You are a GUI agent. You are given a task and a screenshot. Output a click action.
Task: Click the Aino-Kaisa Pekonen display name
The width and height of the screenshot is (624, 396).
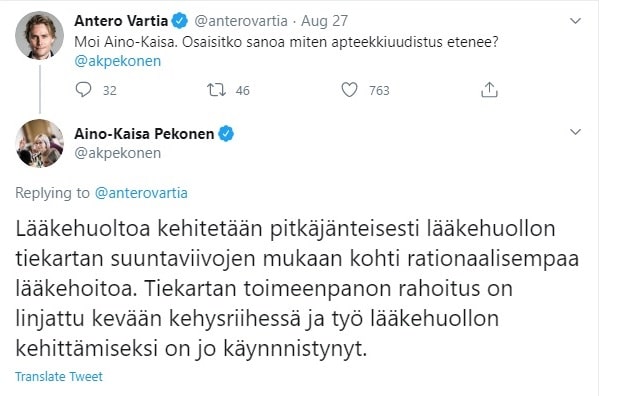pos(144,134)
